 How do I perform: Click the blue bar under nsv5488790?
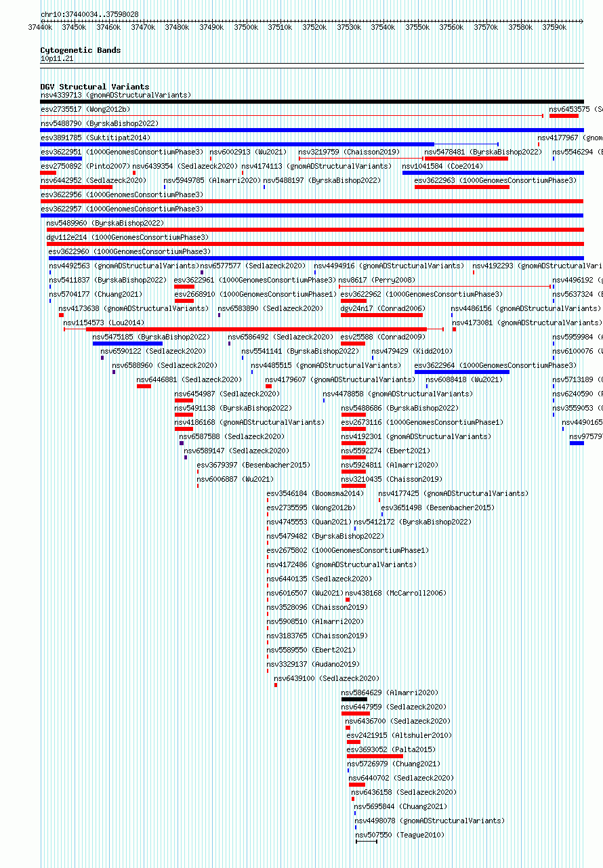pyautogui.click(x=312, y=130)
